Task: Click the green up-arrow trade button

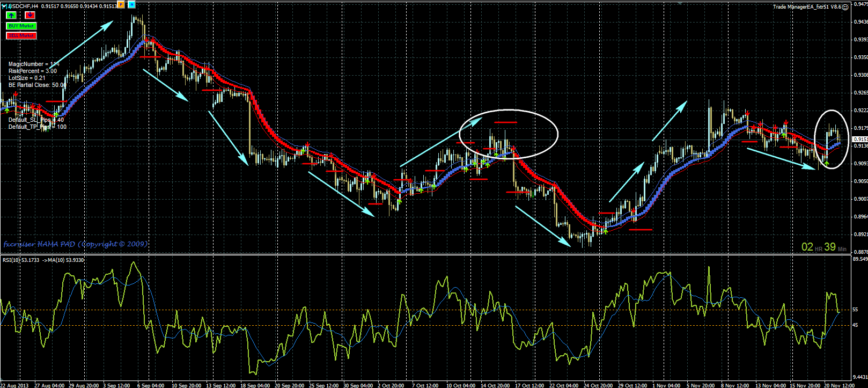Action: [x=11, y=16]
